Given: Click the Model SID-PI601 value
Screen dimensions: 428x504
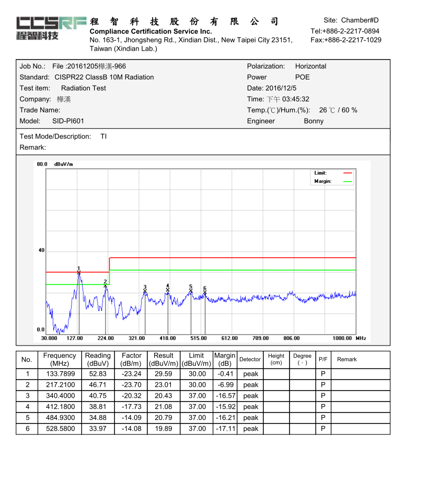Looking at the screenshot, I should [x=68, y=121].
